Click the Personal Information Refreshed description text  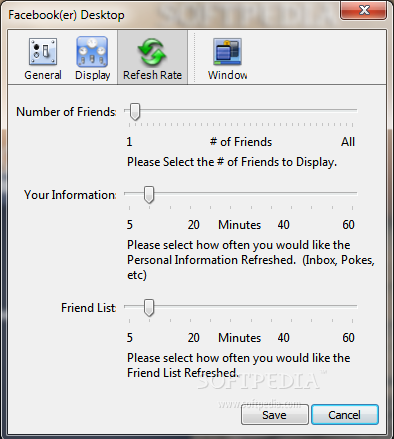(251, 260)
